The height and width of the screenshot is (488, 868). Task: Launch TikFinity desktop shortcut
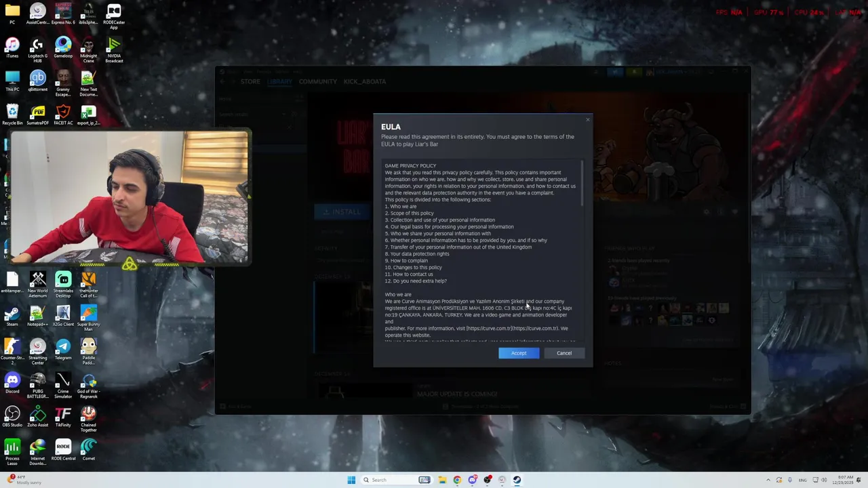63,417
